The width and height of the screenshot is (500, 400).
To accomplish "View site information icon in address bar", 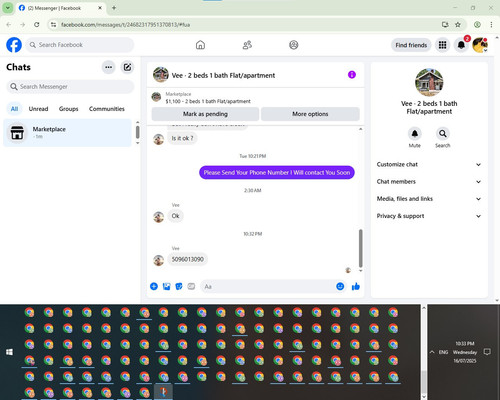I will [53, 24].
